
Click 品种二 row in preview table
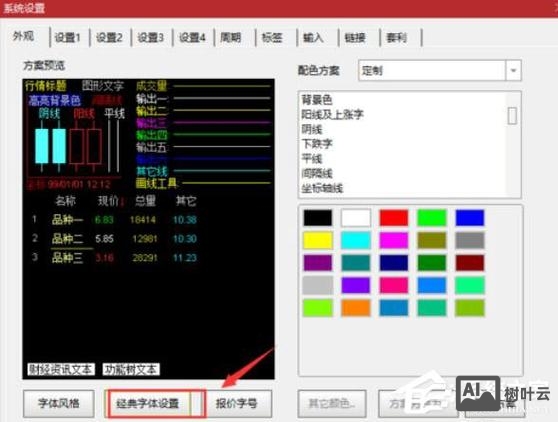[114, 238]
